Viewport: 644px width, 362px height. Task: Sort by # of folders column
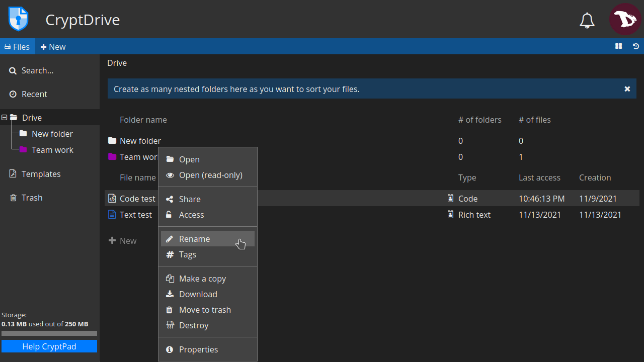(480, 120)
